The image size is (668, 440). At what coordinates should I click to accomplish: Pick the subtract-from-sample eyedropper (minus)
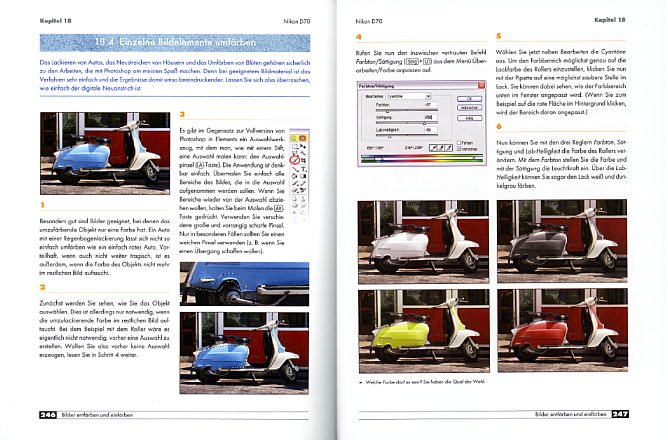tap(449, 148)
